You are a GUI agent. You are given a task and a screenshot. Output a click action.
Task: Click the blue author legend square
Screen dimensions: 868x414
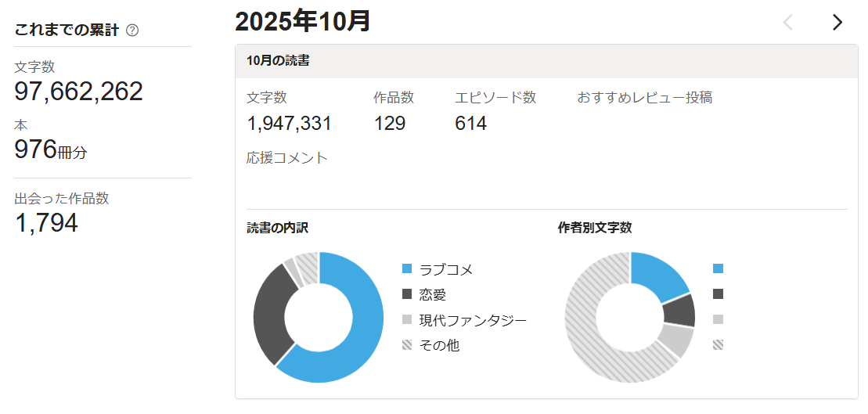[x=719, y=268]
